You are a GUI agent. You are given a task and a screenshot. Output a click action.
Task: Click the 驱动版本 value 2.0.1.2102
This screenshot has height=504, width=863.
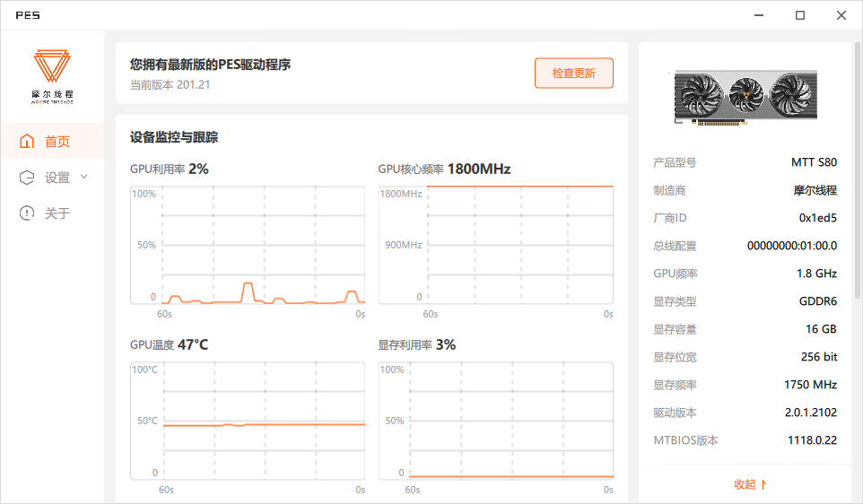(810, 413)
